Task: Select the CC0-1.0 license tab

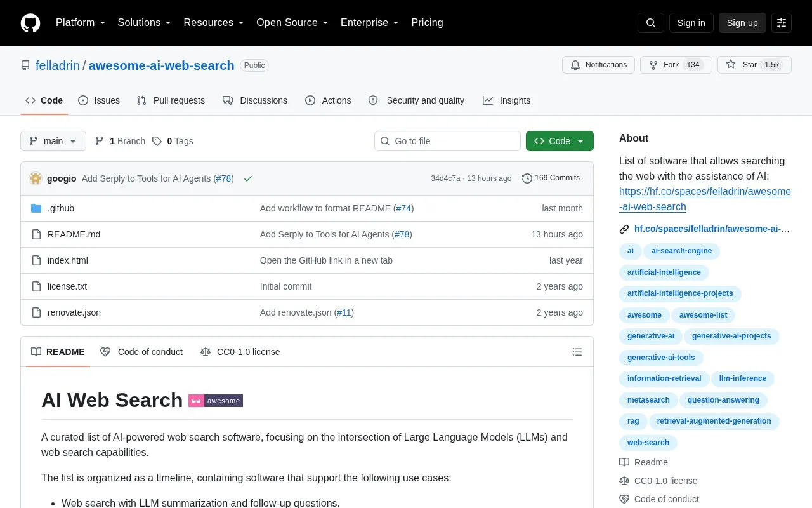Action: 240,352
